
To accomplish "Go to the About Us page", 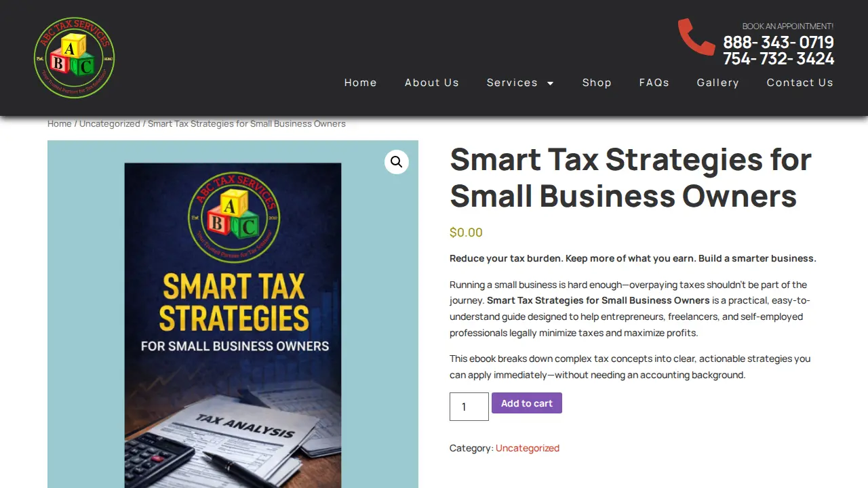I will point(432,83).
